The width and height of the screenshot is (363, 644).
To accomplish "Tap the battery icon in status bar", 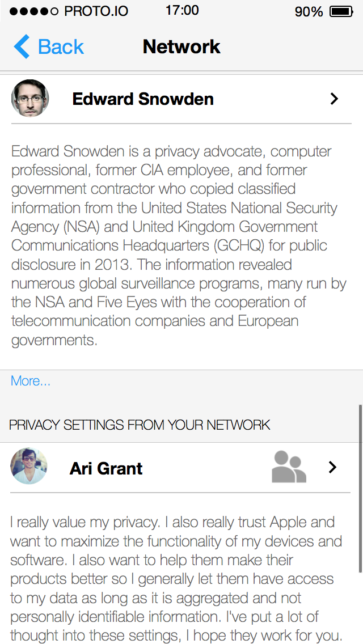I will point(342,11).
